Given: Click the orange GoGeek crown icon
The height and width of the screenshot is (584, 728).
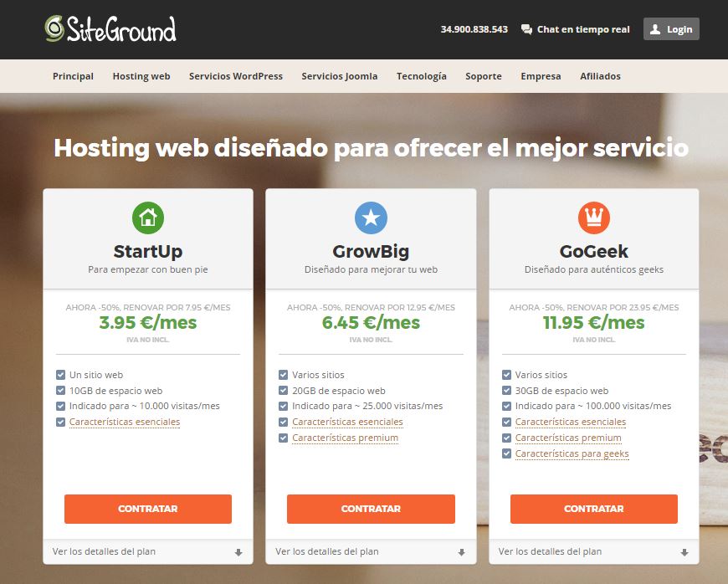Looking at the screenshot, I should coord(594,218).
